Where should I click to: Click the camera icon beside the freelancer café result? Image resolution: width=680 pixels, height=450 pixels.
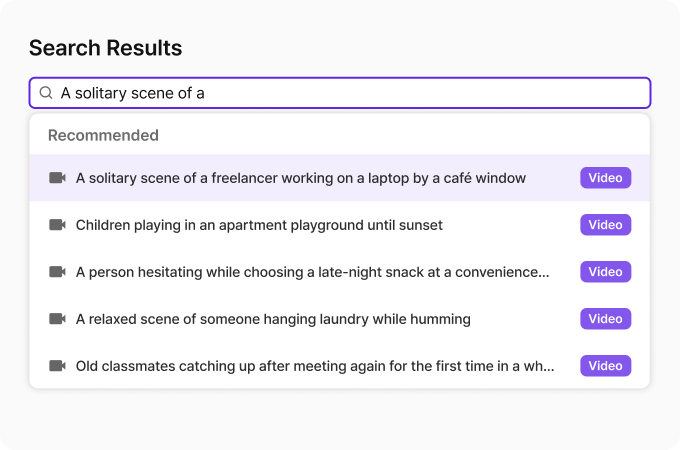coord(57,178)
